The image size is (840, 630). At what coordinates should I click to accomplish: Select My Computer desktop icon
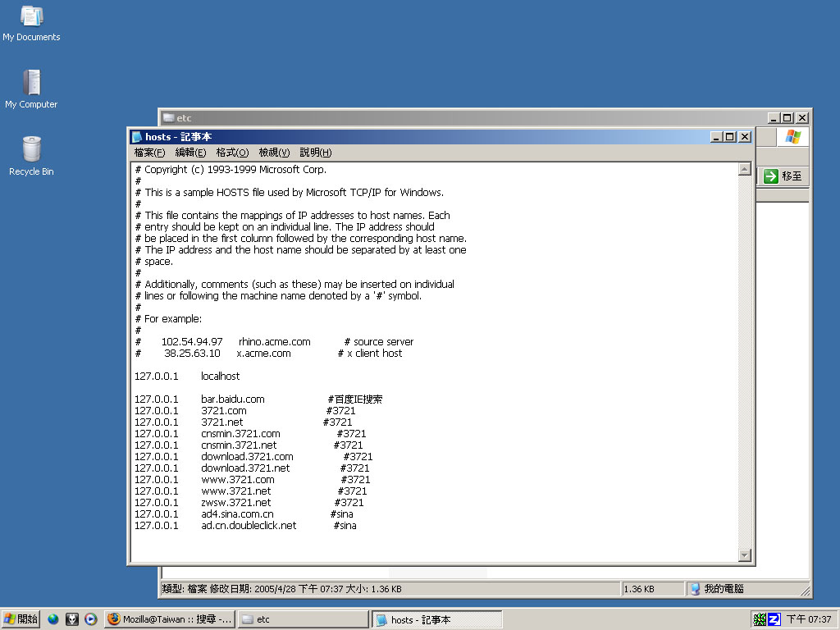click(31, 89)
